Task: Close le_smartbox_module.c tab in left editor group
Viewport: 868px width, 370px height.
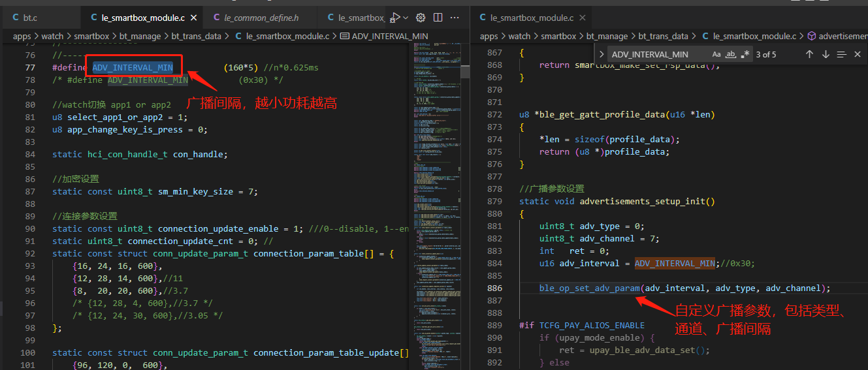Action: (194, 18)
